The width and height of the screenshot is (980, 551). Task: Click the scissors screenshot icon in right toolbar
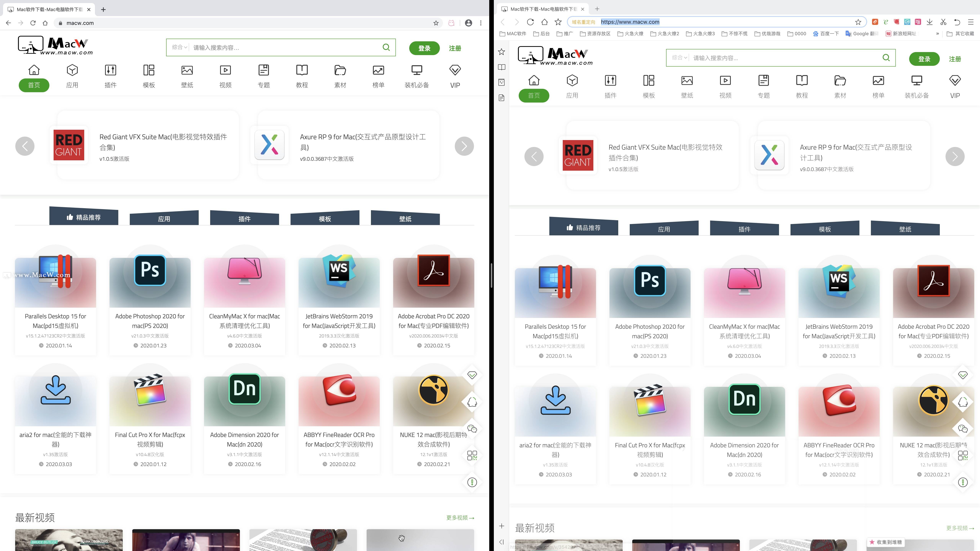[x=943, y=22]
